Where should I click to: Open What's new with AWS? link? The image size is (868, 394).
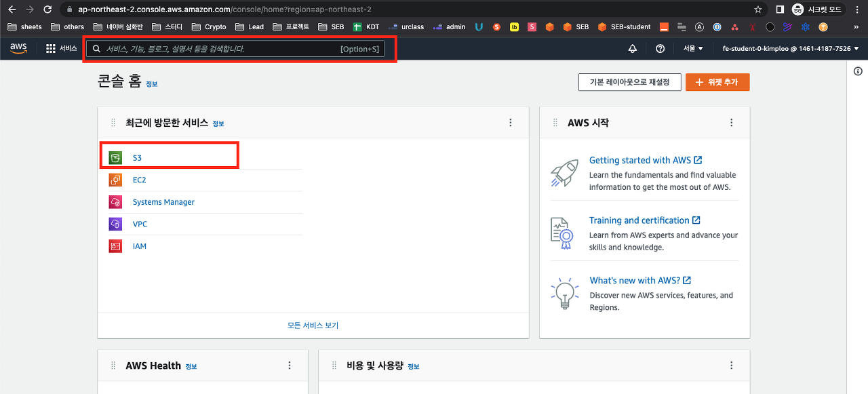pos(640,280)
